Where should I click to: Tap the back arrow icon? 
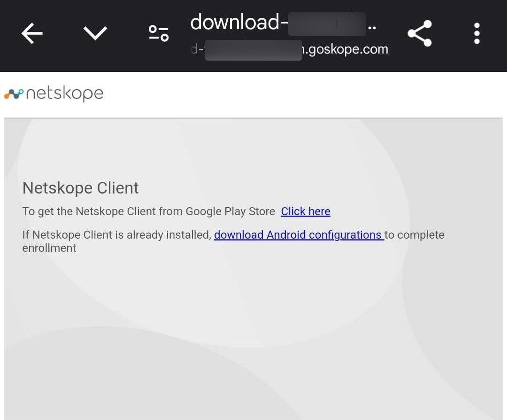[x=32, y=33]
